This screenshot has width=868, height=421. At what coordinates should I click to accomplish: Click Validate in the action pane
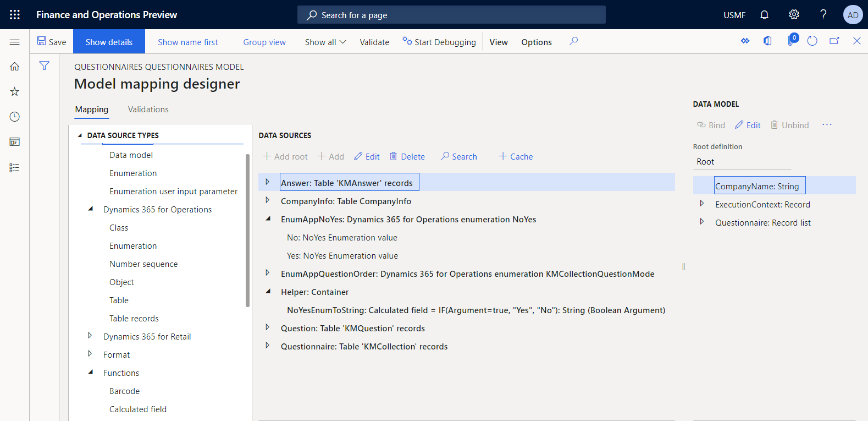point(374,42)
